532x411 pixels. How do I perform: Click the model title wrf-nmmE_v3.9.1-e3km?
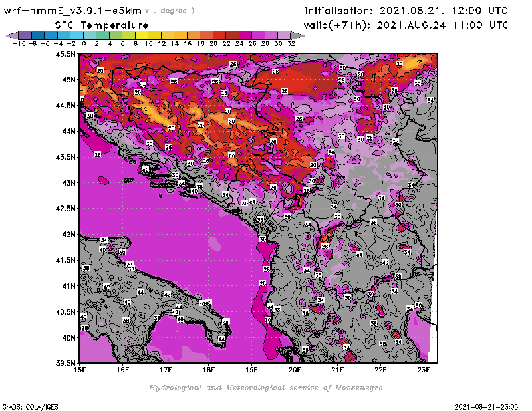point(72,11)
